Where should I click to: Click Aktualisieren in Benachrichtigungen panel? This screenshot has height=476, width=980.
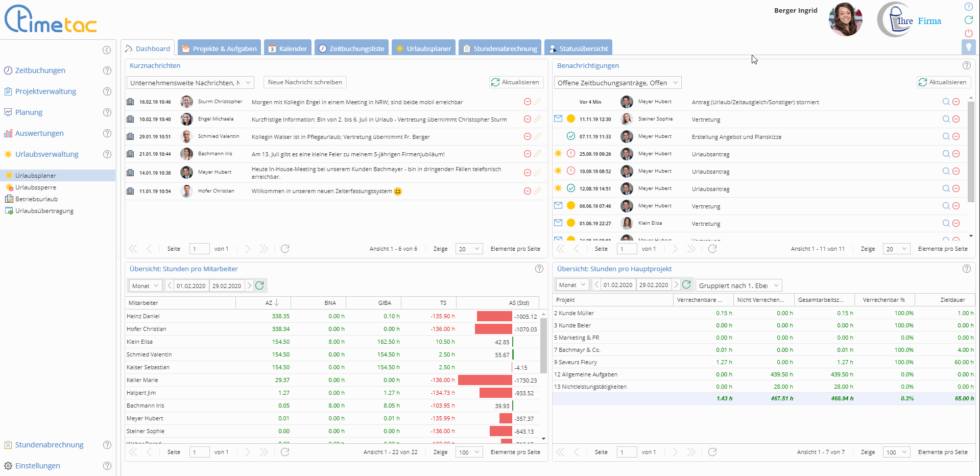click(943, 82)
